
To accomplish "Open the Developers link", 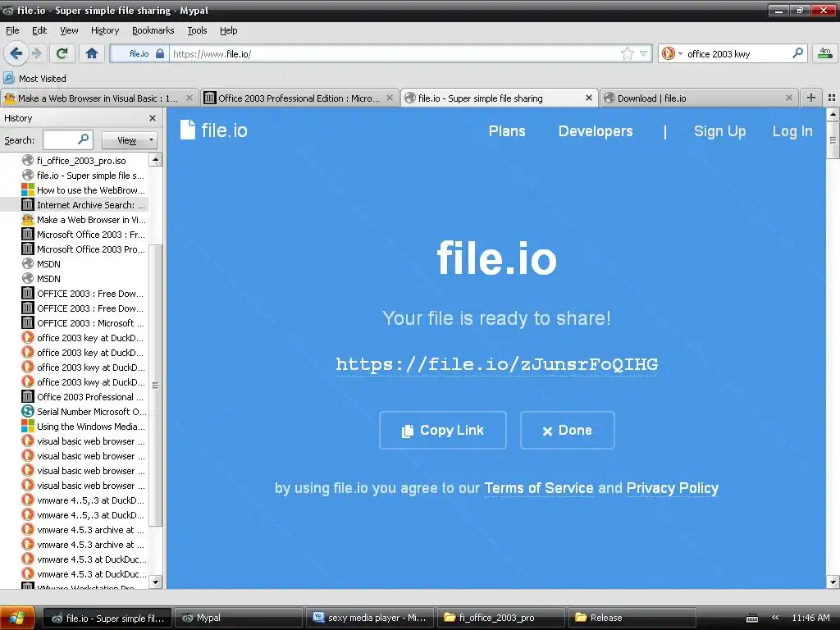I will pos(596,131).
